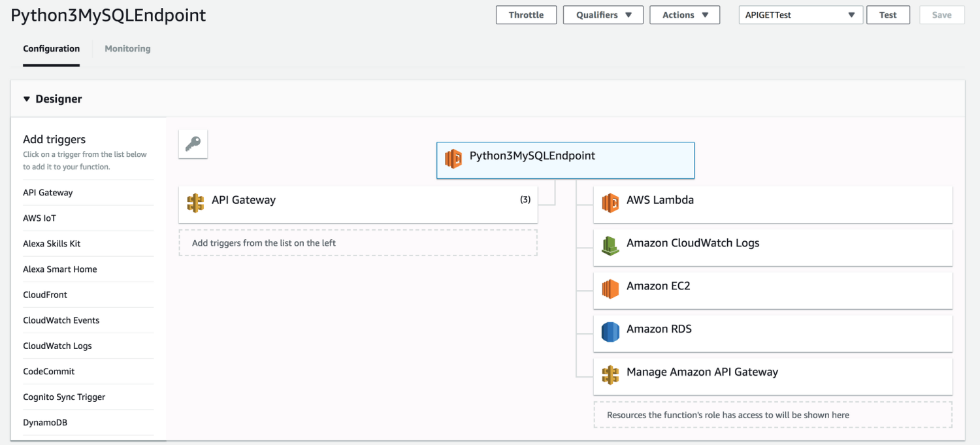Image resolution: width=980 pixels, height=445 pixels.
Task: Click the key permissions icon
Action: click(193, 144)
